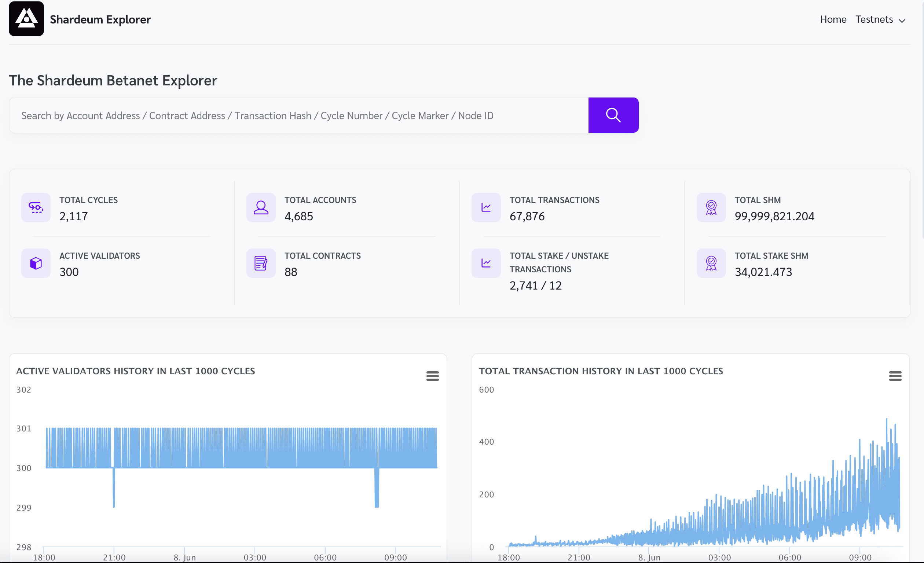
Task: Click Total Transaction History chart title
Action: point(601,371)
